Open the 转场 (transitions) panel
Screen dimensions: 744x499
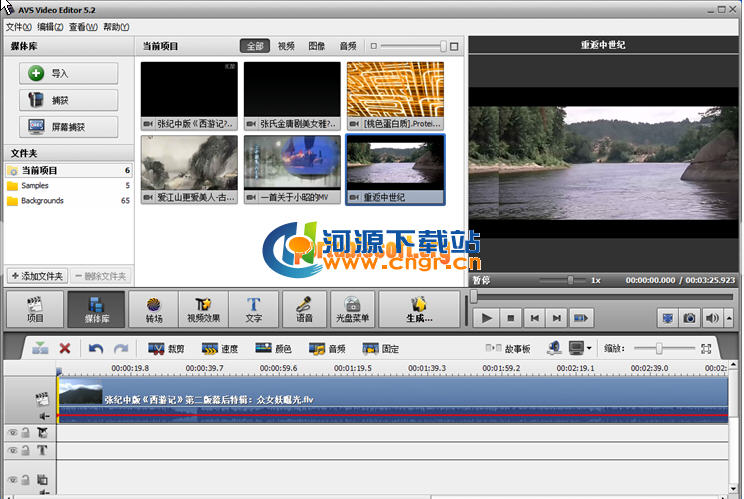coord(153,310)
